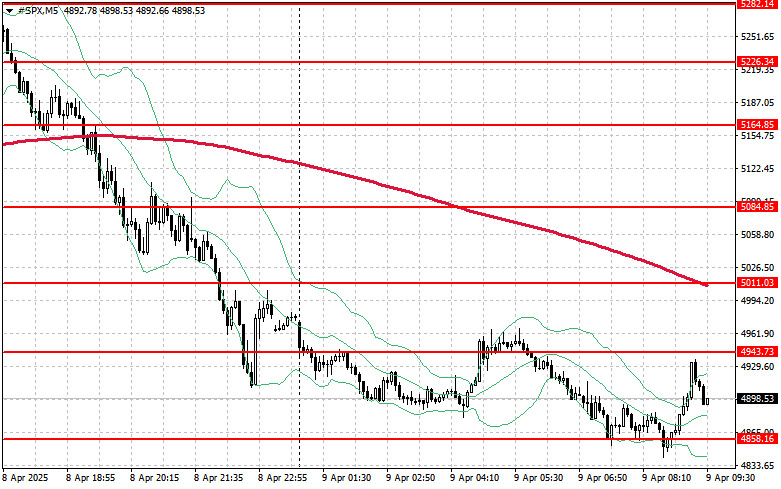Select the 4943.73 red level label

click(758, 352)
